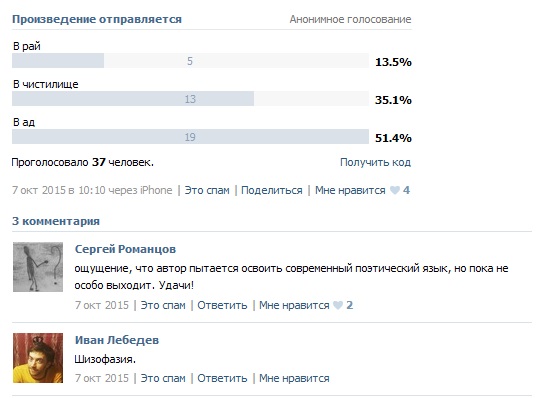Open Сергей Романцов's profile name link
543x398 pixels.
point(125,249)
